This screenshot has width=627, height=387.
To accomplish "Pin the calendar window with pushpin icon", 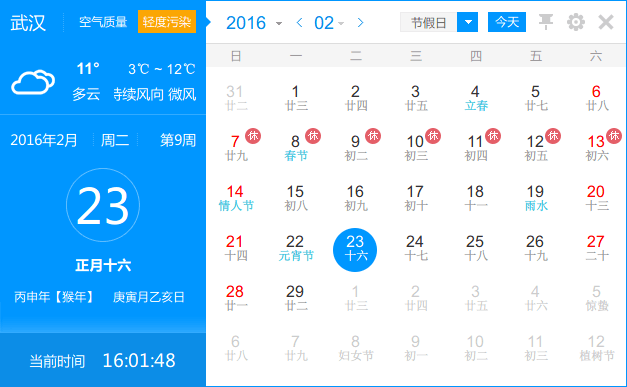I will click(x=546, y=22).
